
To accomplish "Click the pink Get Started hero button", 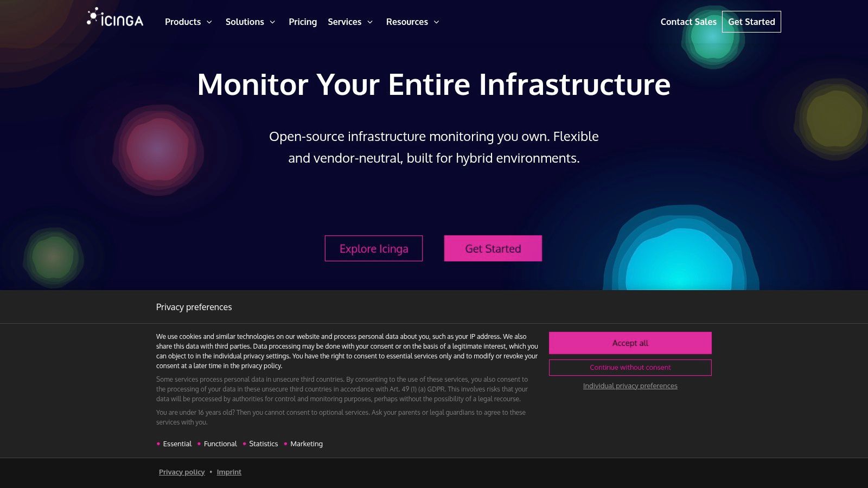I will click(493, 248).
